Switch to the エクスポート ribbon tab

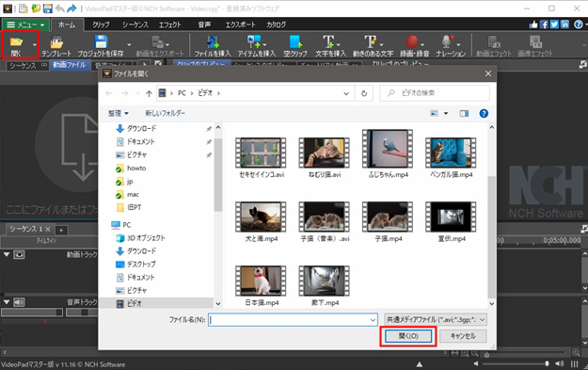pyautogui.click(x=240, y=24)
